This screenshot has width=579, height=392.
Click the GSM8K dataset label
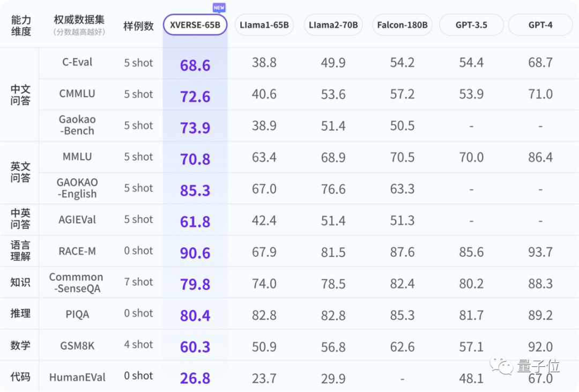coord(77,346)
